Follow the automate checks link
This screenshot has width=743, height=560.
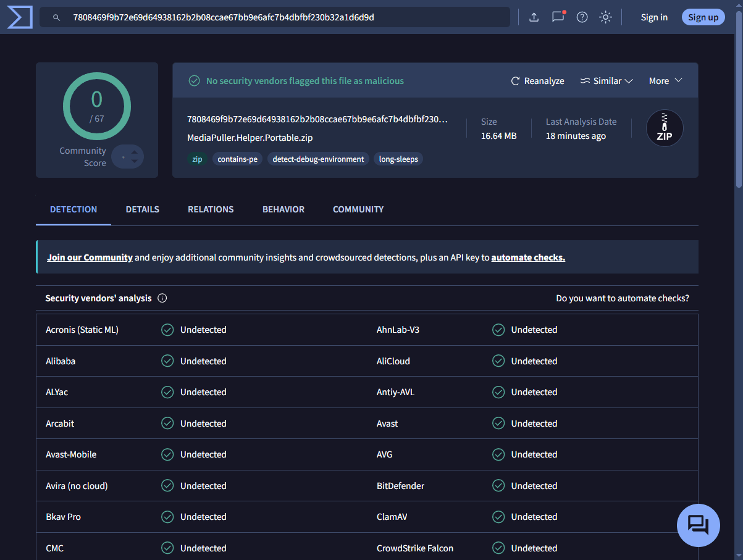528,257
